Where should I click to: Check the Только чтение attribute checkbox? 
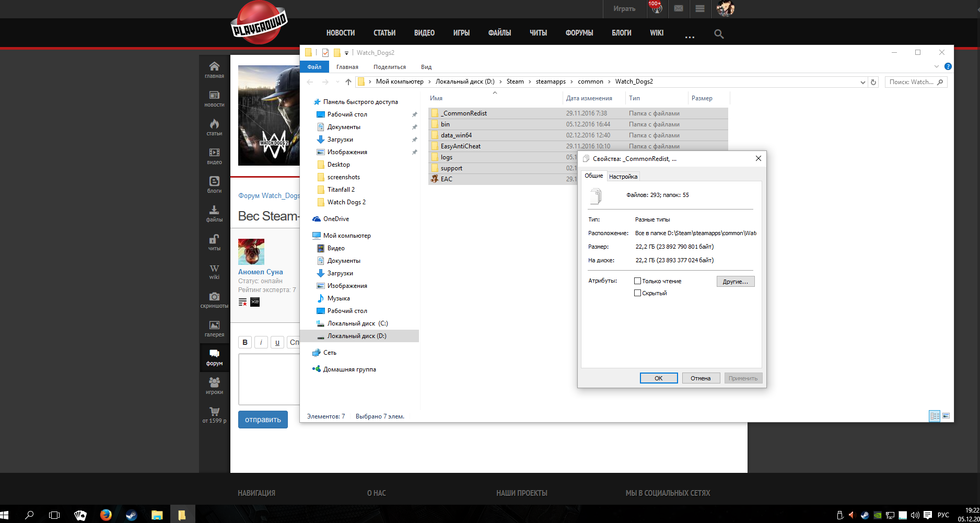[637, 281]
